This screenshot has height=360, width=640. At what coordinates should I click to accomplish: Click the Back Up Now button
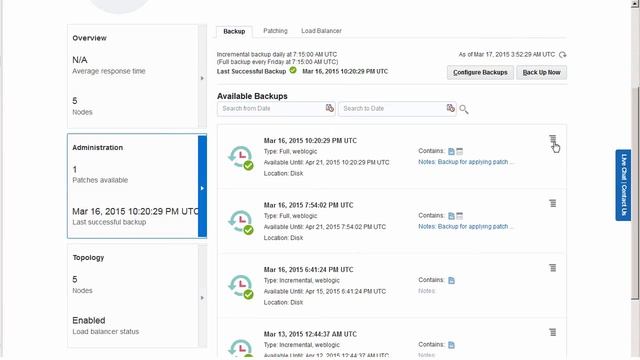click(541, 72)
